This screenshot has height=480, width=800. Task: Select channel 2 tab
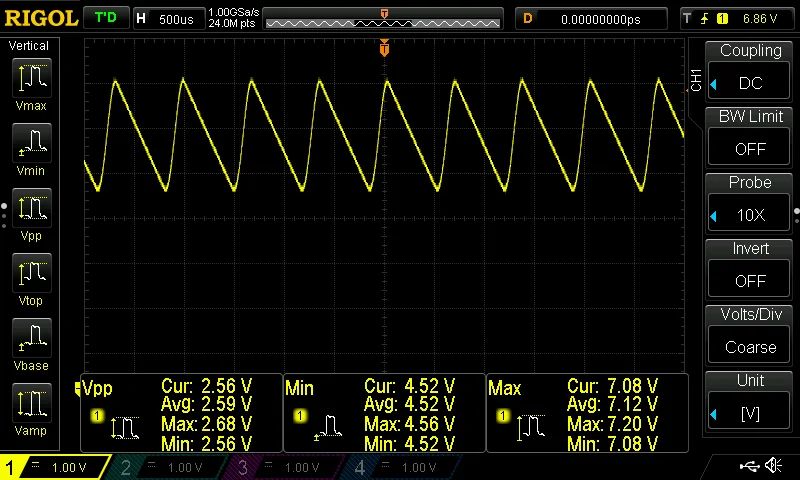[x=167, y=467]
